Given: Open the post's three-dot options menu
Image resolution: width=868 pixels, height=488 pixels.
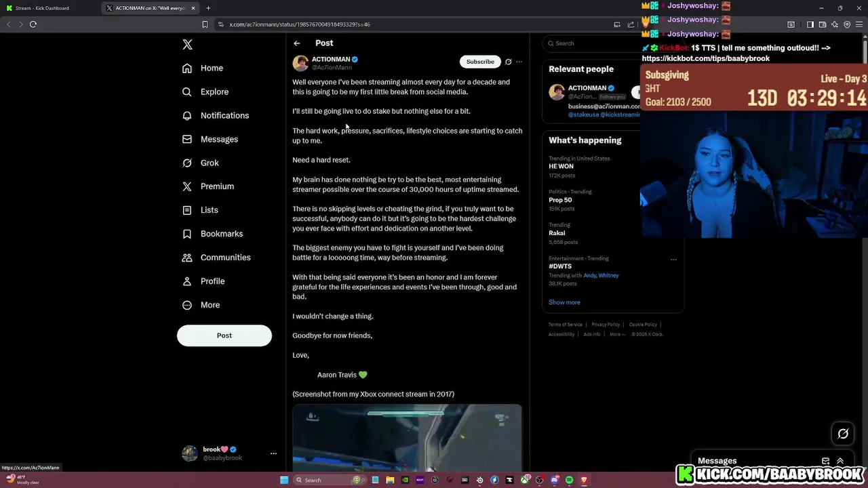Looking at the screenshot, I should (x=519, y=62).
